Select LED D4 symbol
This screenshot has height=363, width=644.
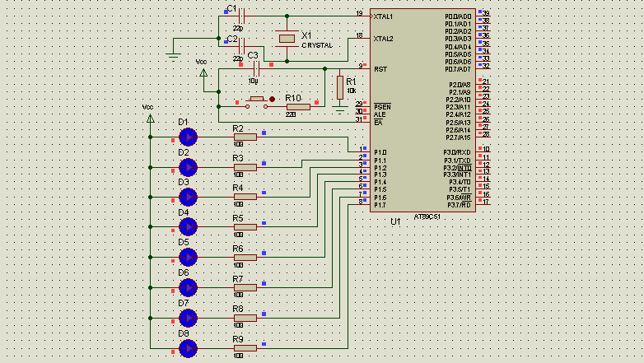click(x=188, y=226)
